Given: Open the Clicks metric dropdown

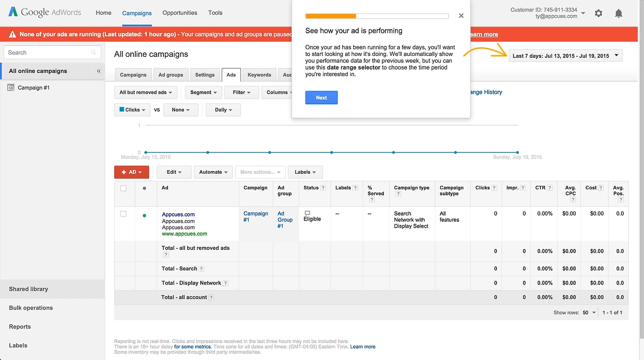Looking at the screenshot, I should coord(132,110).
